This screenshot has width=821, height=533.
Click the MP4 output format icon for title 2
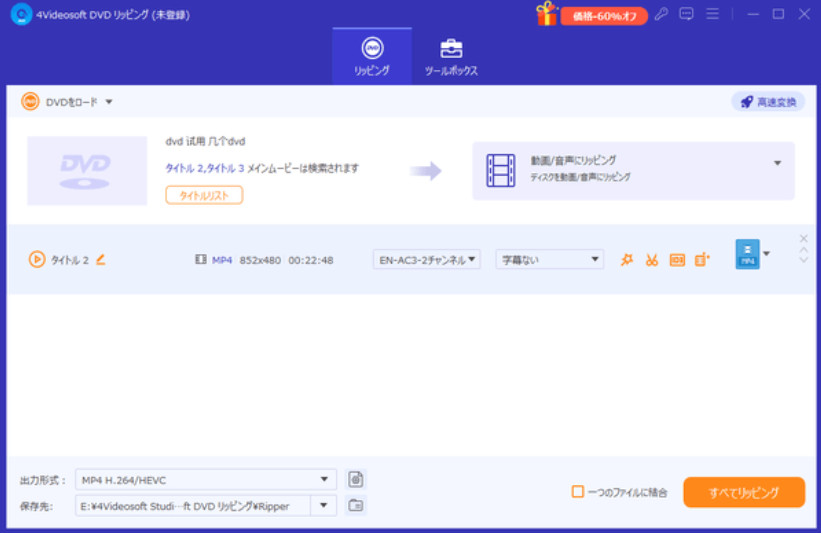(x=748, y=254)
